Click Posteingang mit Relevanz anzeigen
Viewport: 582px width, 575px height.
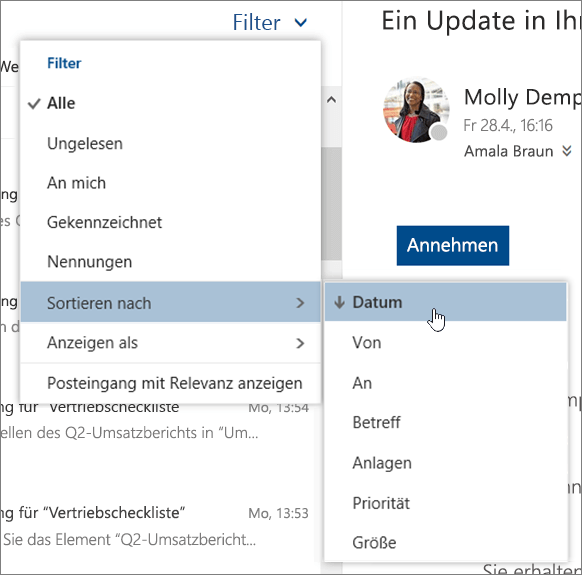pyautogui.click(x=170, y=383)
